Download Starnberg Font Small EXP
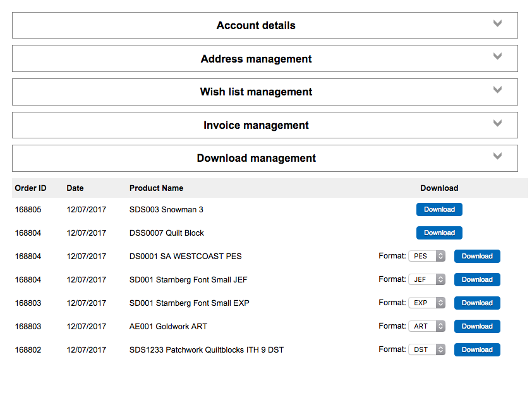Image resolution: width=532 pixels, height=400 pixels. 477,303
